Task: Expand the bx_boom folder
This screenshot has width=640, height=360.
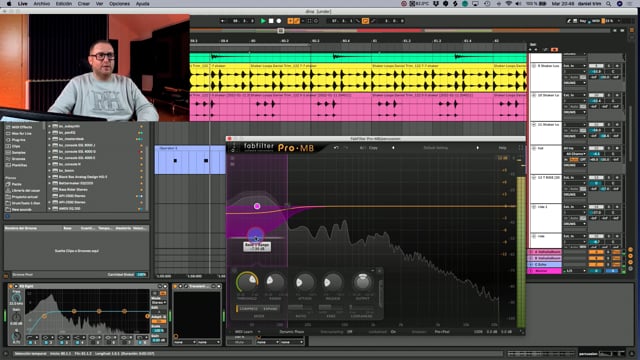Action: click(x=49, y=171)
